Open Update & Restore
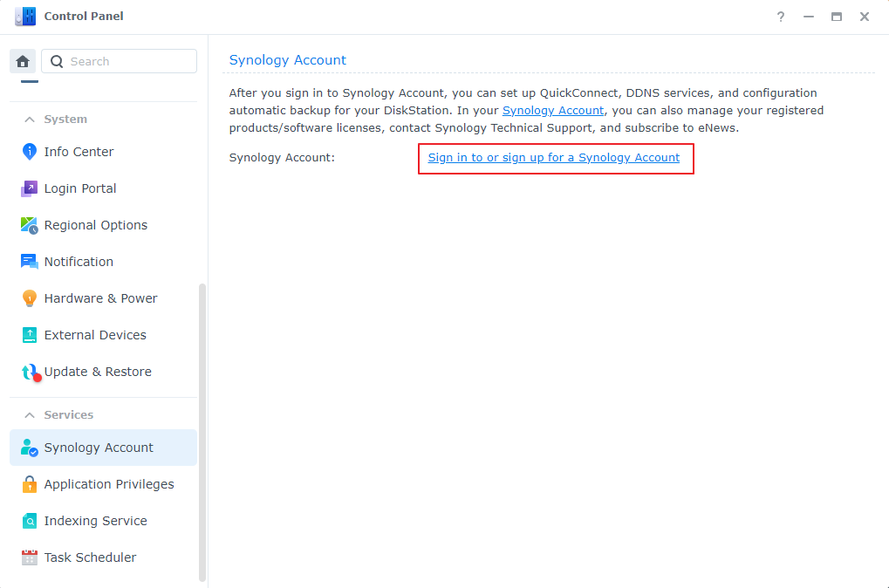The height and width of the screenshot is (588, 889). pyautogui.click(x=103, y=372)
